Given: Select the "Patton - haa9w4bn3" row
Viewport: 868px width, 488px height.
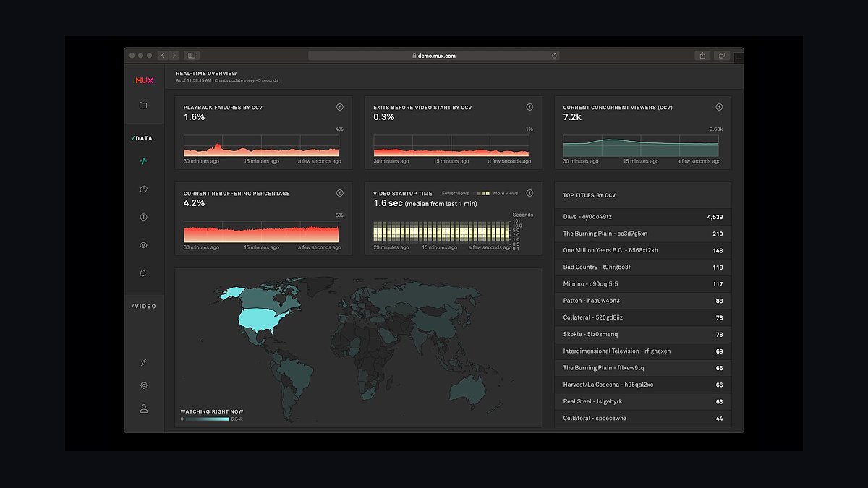Looking at the screenshot, I should pyautogui.click(x=643, y=300).
